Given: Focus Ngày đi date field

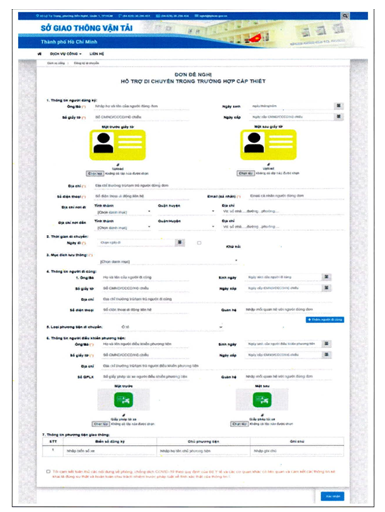Looking at the screenshot, I should (137, 243).
